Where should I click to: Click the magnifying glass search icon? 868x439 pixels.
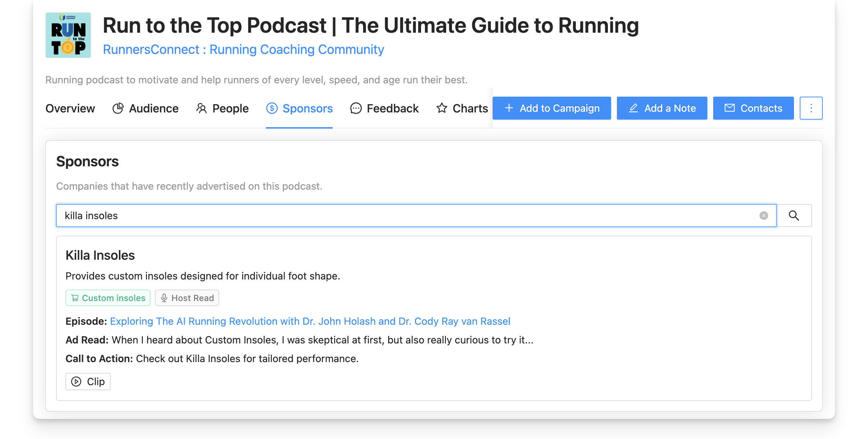pyautogui.click(x=794, y=216)
